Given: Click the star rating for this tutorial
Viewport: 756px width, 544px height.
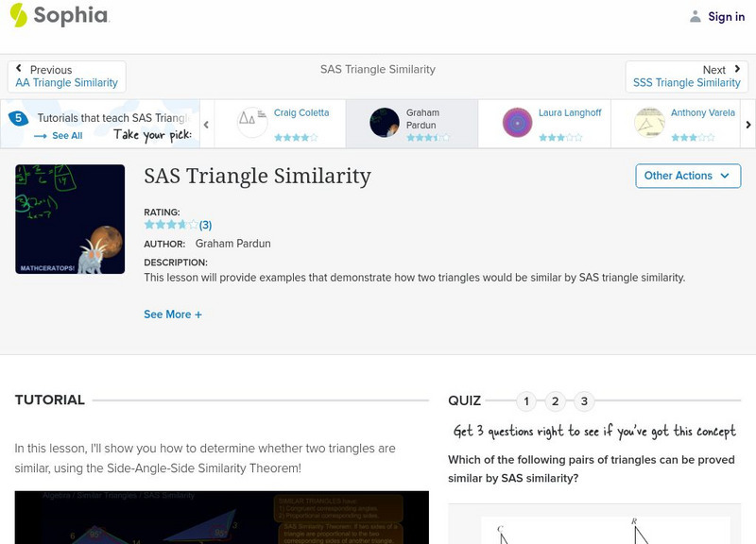Looking at the screenshot, I should 171,225.
